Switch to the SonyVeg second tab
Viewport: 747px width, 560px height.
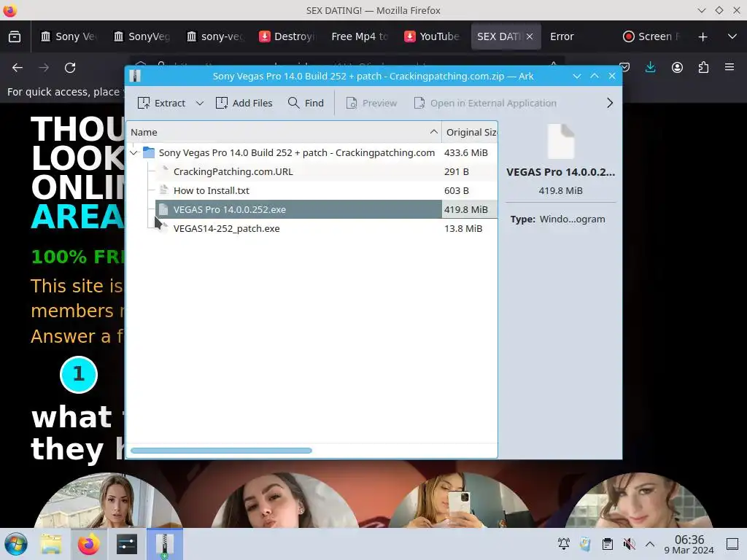click(142, 36)
